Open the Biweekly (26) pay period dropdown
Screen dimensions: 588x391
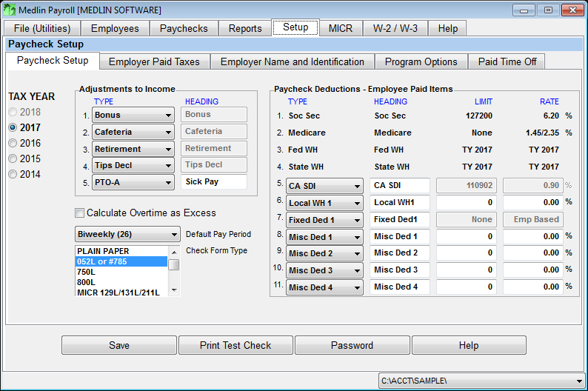(x=127, y=234)
